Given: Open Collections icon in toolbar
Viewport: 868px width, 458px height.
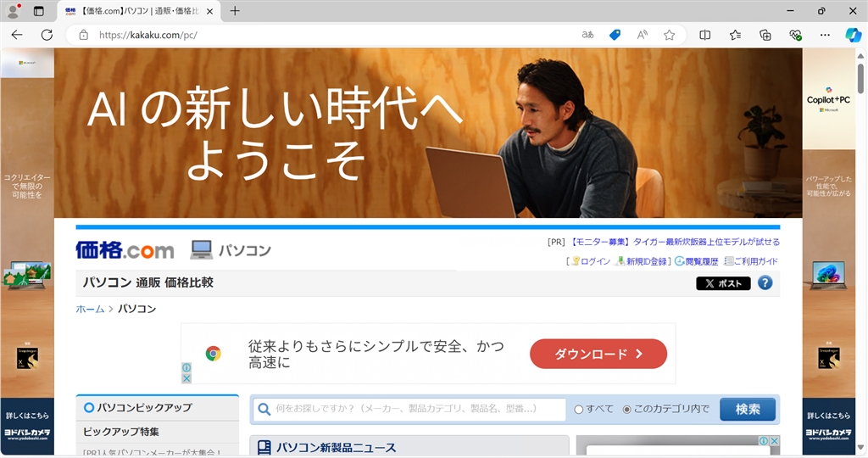Looking at the screenshot, I should coord(765,35).
